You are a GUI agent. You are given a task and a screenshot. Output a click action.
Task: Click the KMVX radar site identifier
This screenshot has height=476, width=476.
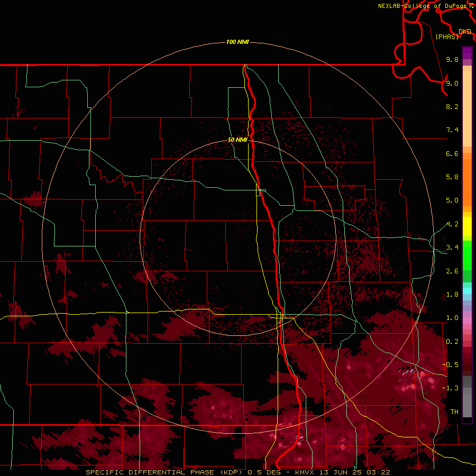pyautogui.click(x=305, y=472)
